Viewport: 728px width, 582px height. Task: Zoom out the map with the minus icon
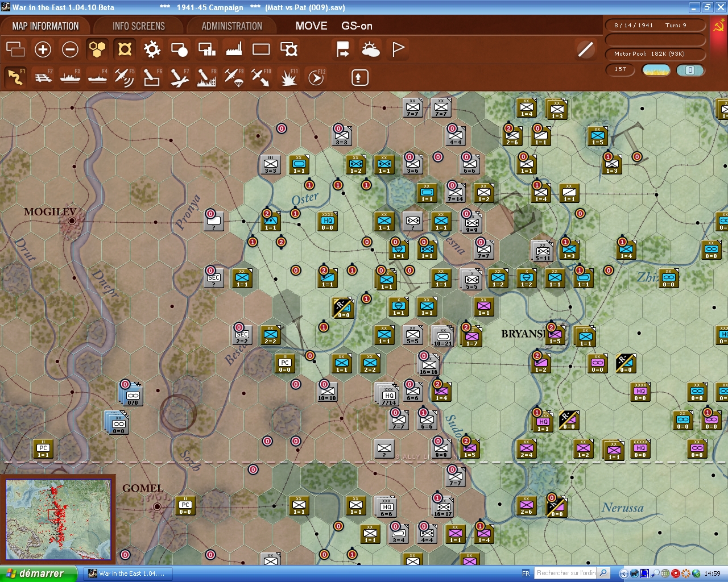tap(70, 49)
